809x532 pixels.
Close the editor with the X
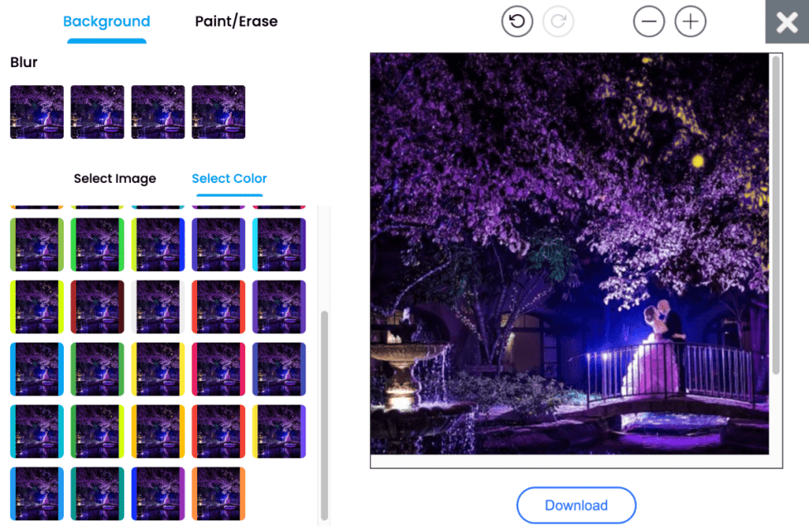click(786, 22)
